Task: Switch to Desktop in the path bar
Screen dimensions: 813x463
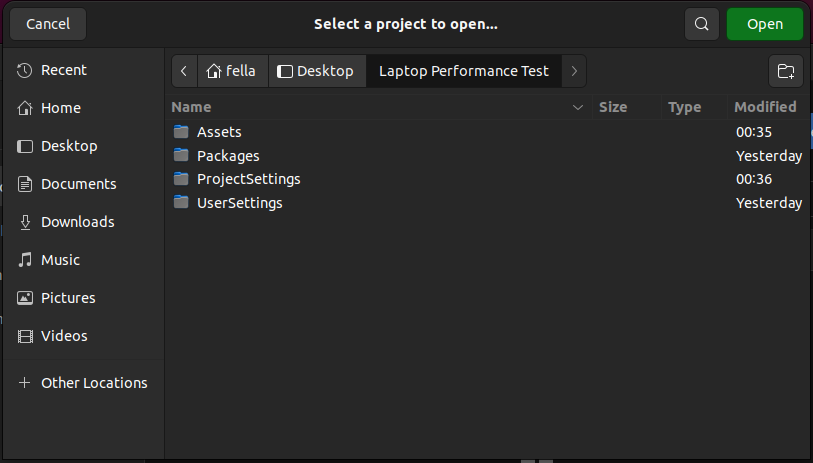Action: [317, 71]
